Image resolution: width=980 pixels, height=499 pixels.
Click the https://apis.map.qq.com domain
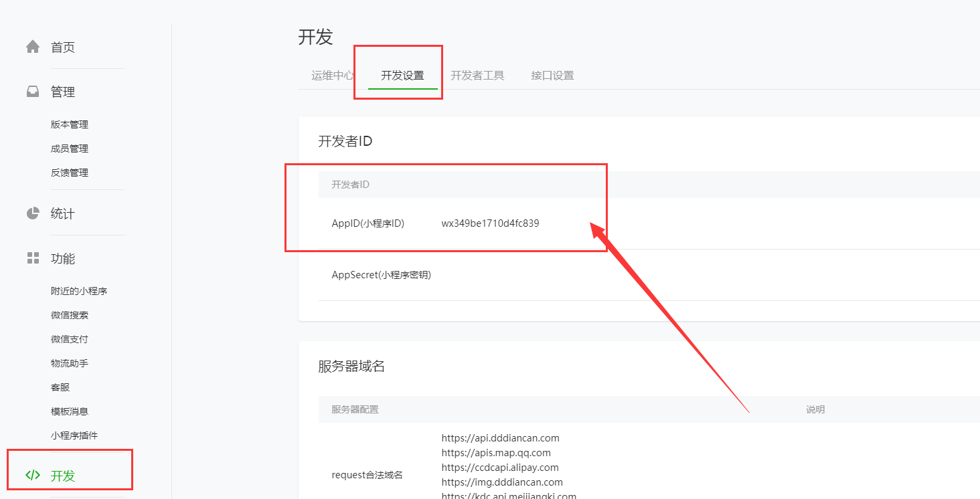[496, 453]
